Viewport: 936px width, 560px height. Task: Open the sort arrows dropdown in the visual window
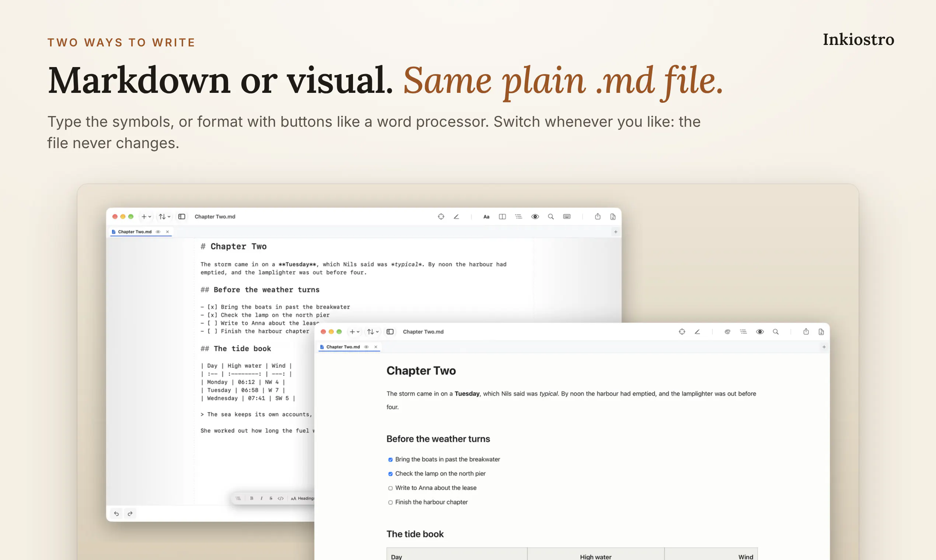(373, 332)
